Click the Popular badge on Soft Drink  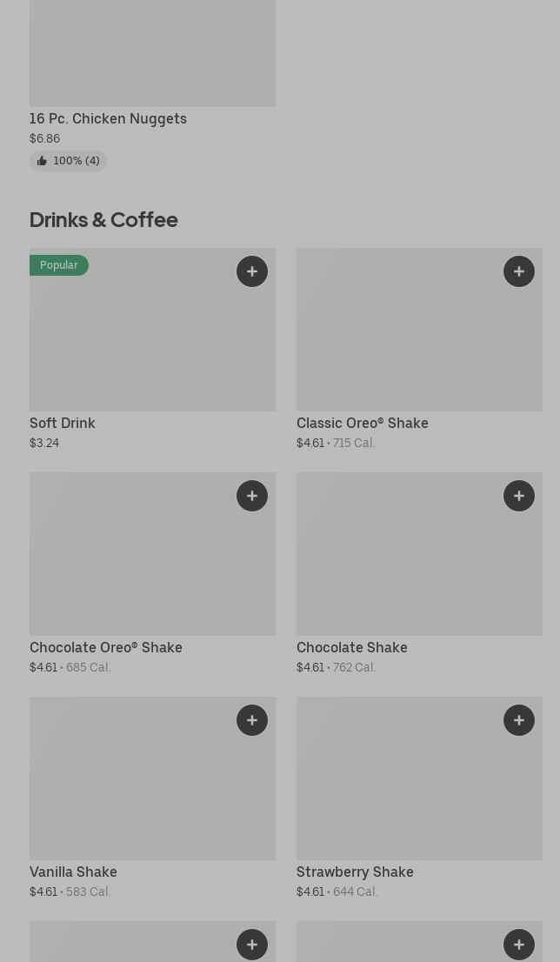(x=59, y=265)
